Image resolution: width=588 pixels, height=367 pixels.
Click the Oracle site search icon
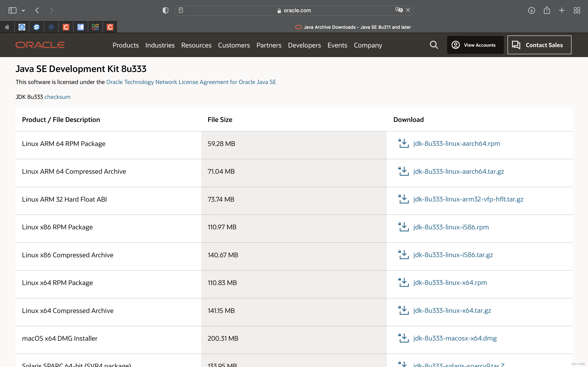434,45
